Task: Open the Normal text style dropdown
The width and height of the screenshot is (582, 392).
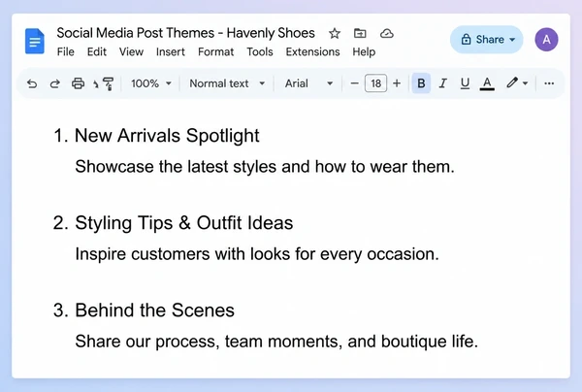Action: point(227,83)
